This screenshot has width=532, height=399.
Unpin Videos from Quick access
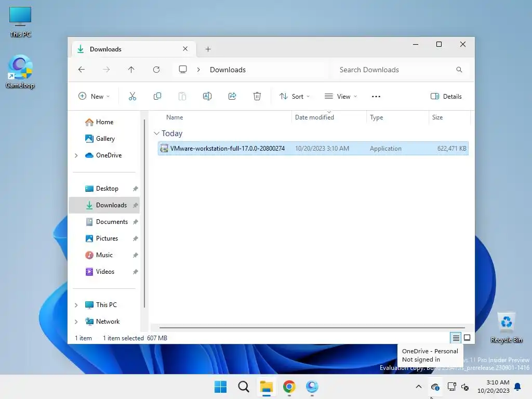coord(136,272)
